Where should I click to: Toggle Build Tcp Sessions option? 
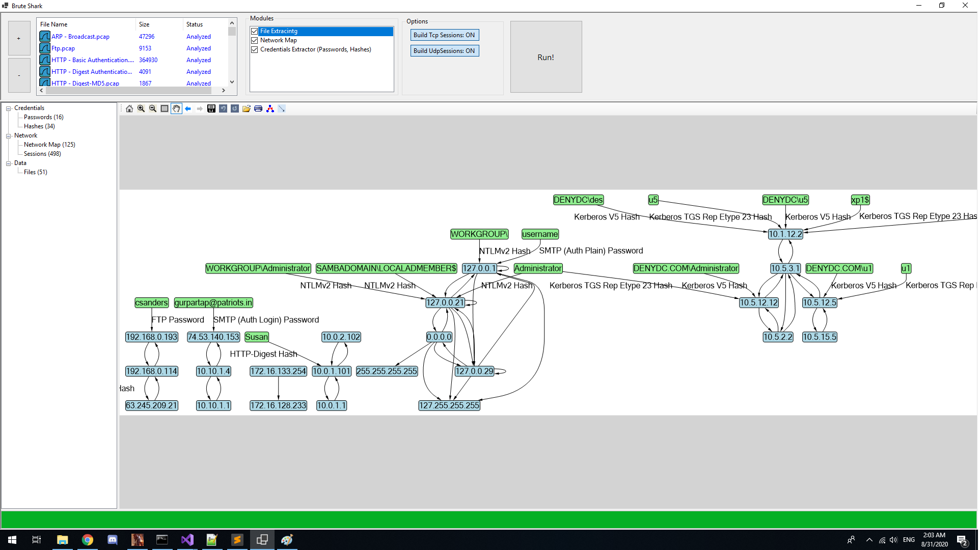(x=445, y=35)
